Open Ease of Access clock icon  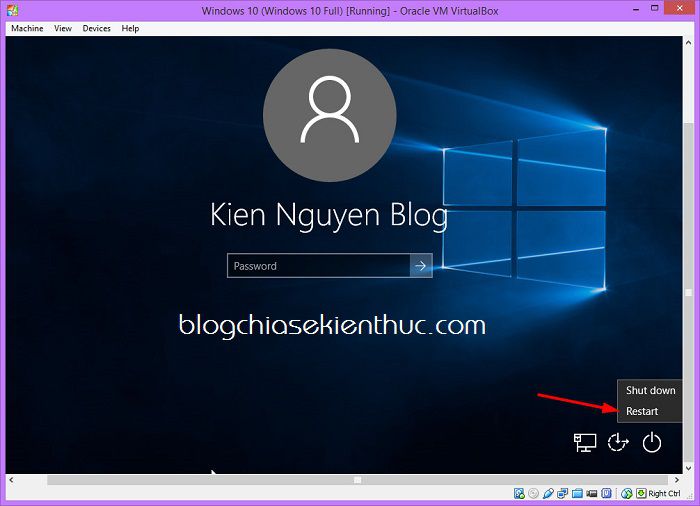coord(618,443)
